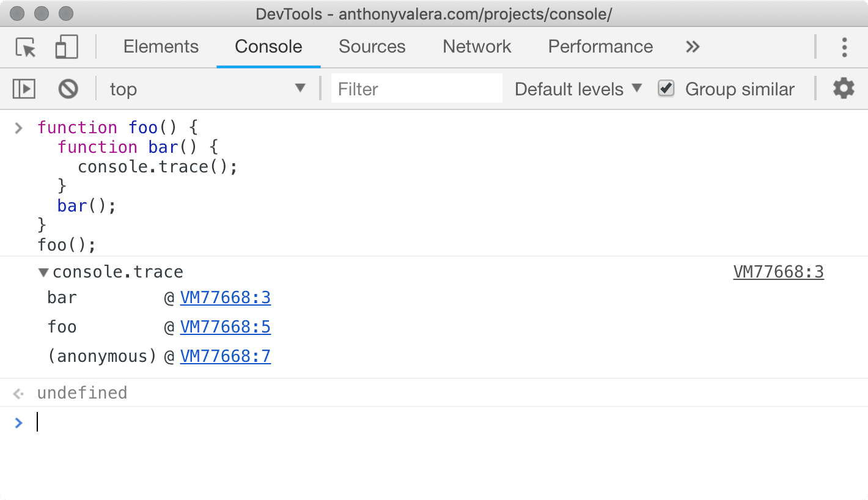
Task: Select the Elements tab
Action: coord(161,46)
